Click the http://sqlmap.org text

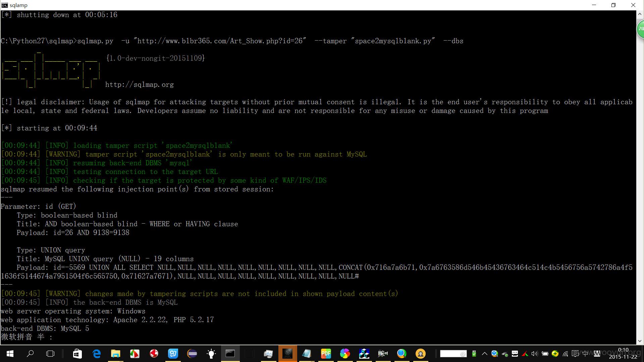pos(140,84)
